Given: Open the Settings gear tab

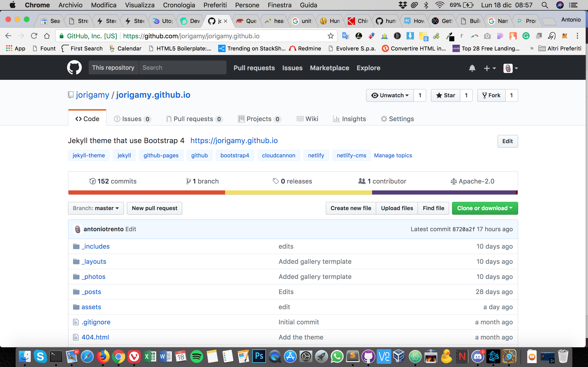Looking at the screenshot, I should [397, 119].
